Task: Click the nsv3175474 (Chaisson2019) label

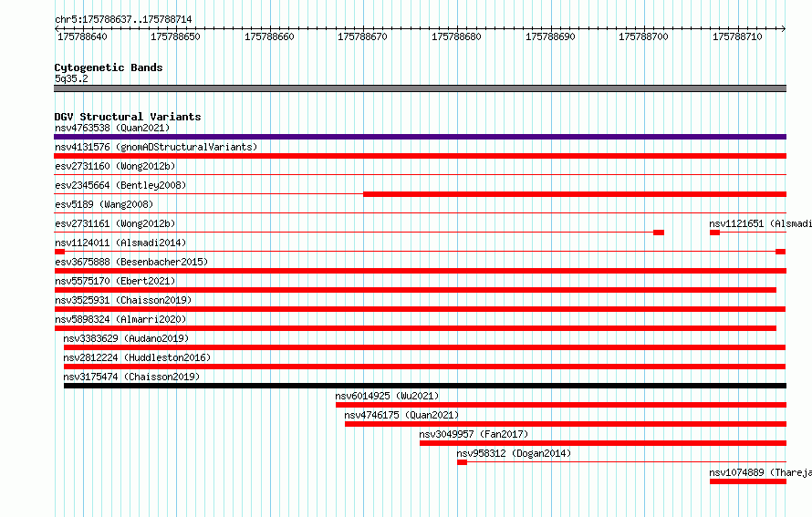Action: [x=131, y=377]
